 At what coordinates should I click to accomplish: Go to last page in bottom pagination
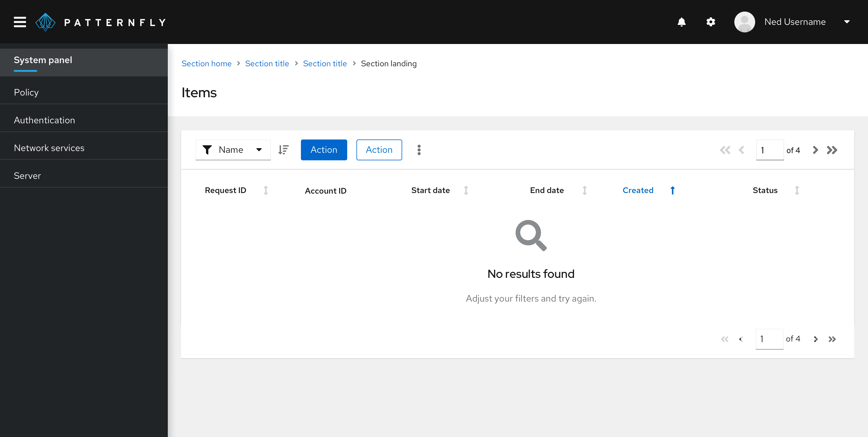pos(832,339)
